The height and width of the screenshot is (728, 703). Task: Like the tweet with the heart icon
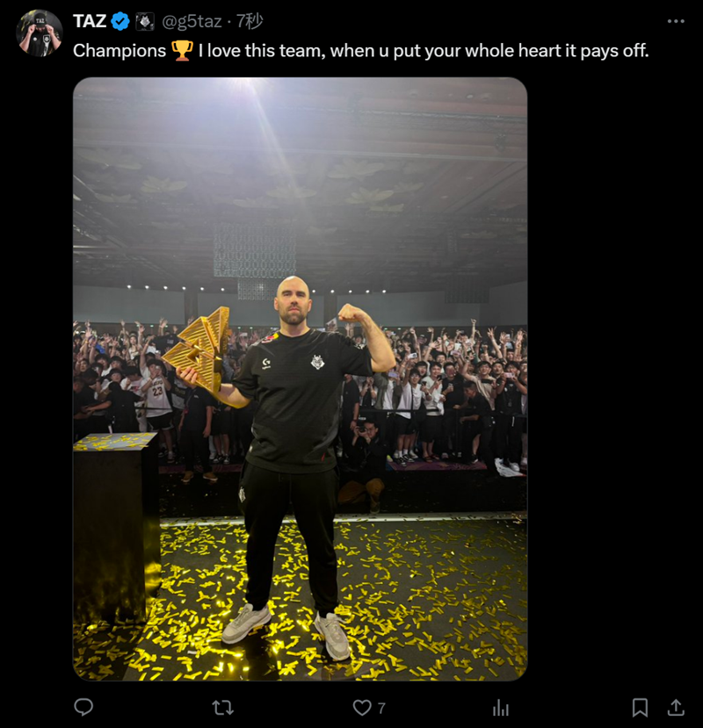tap(362, 708)
